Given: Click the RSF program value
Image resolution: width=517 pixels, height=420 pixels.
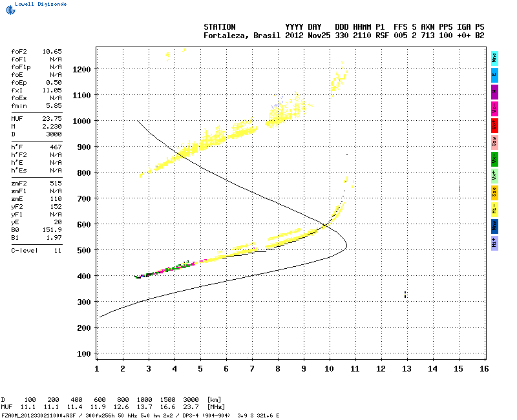Looking at the screenshot, I should (x=382, y=36).
